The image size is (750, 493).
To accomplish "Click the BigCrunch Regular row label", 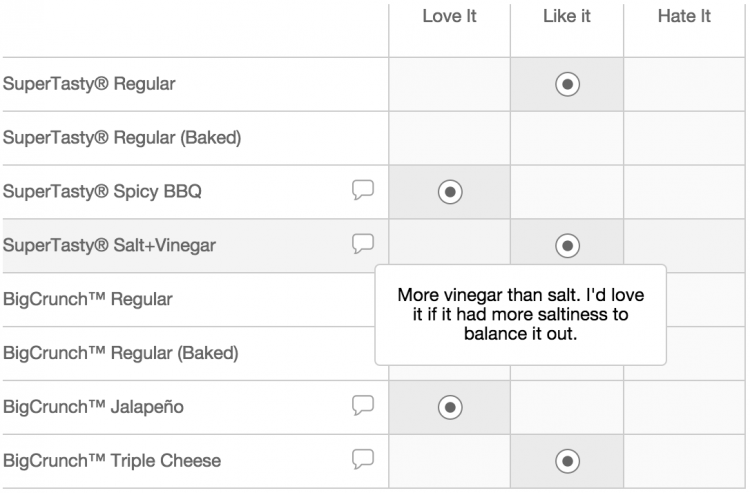I will point(88,299).
